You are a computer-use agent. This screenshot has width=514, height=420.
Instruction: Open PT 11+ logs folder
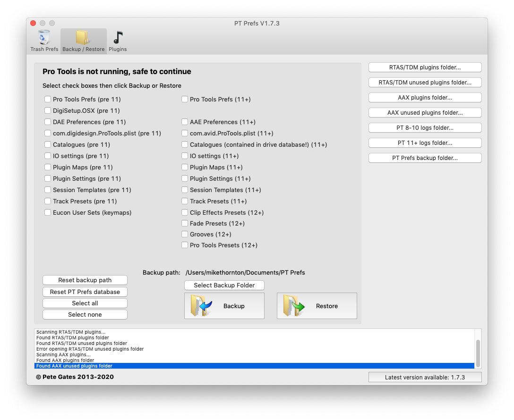(x=425, y=143)
